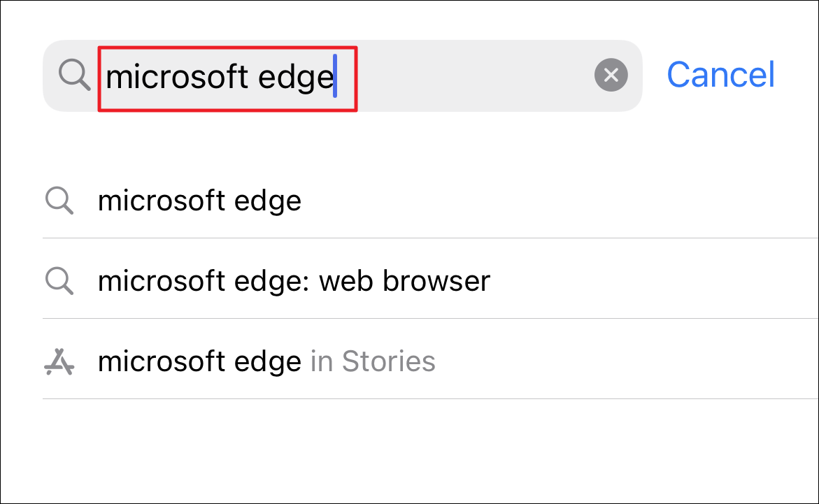Open 'microsoft edge in Stories' suggestion
Screen dimensions: 819x504
199,361
